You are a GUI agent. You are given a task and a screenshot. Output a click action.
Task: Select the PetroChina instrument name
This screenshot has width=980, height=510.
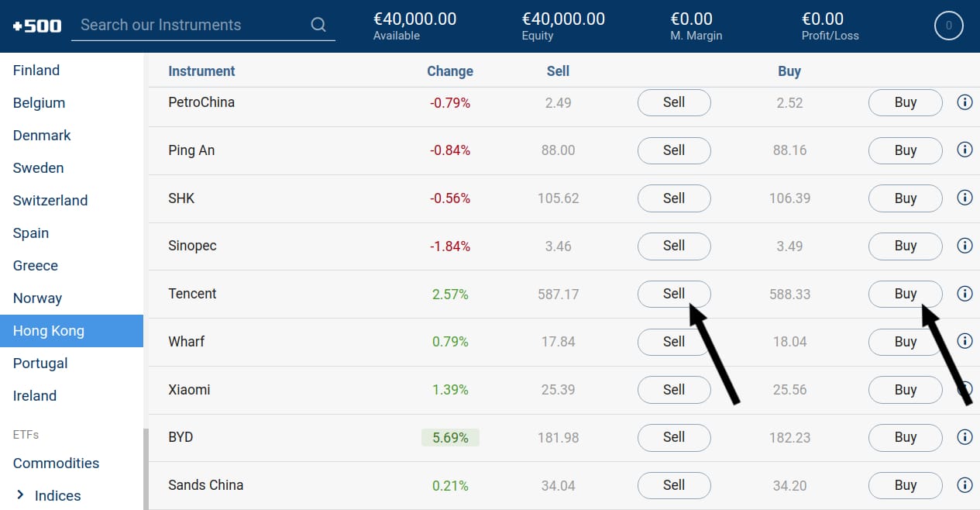(x=201, y=102)
